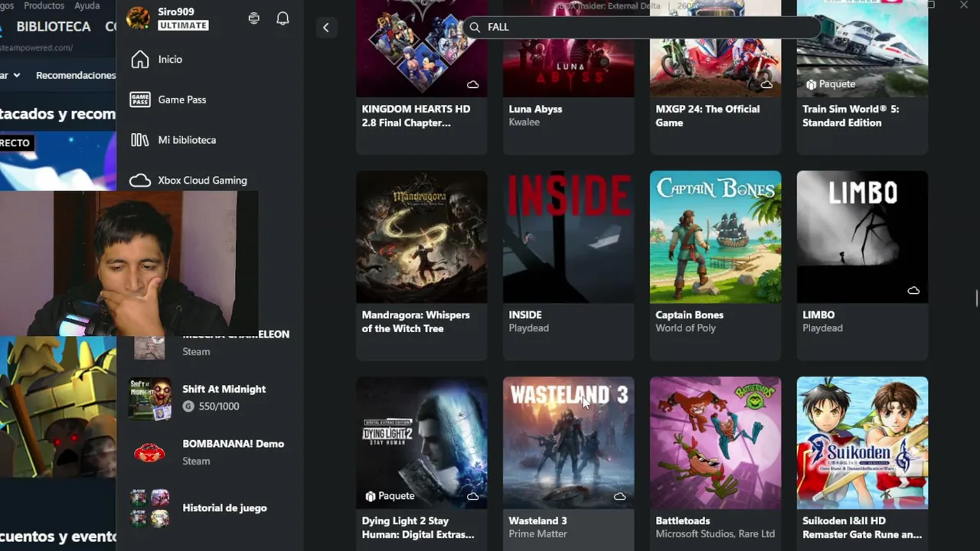Go back with the left arrow button
The height and width of the screenshot is (551, 980).
coord(325,28)
